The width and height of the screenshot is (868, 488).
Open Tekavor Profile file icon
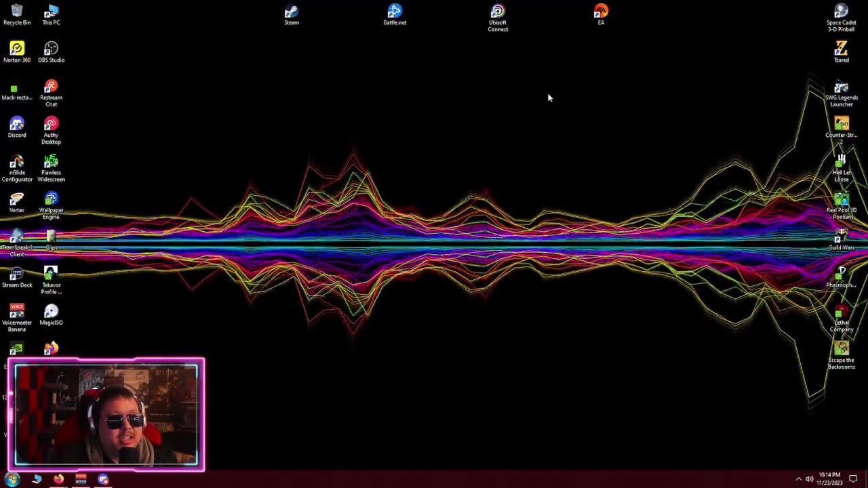(51, 280)
